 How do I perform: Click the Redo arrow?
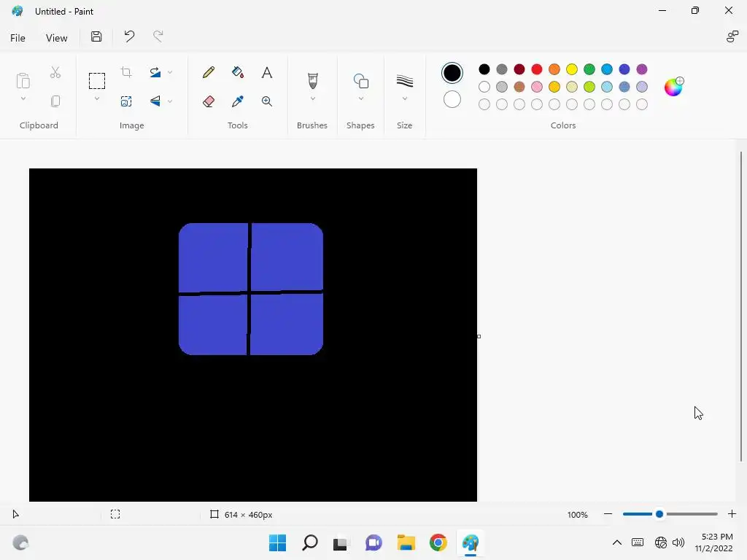158,36
